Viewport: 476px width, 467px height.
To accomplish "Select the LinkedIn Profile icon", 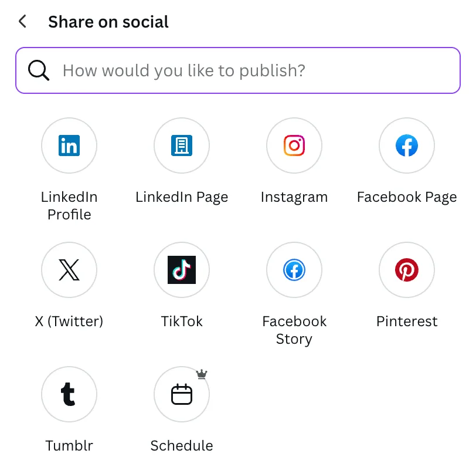I will click(x=69, y=145).
